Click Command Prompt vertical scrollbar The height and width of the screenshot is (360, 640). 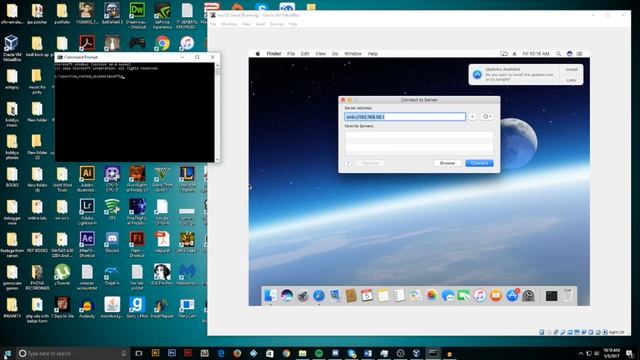pyautogui.click(x=218, y=112)
